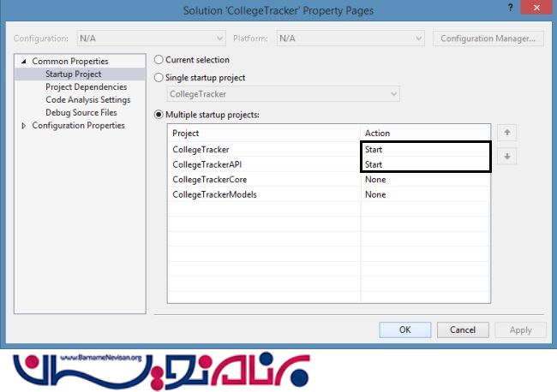Click the move up arrow button

(x=507, y=133)
